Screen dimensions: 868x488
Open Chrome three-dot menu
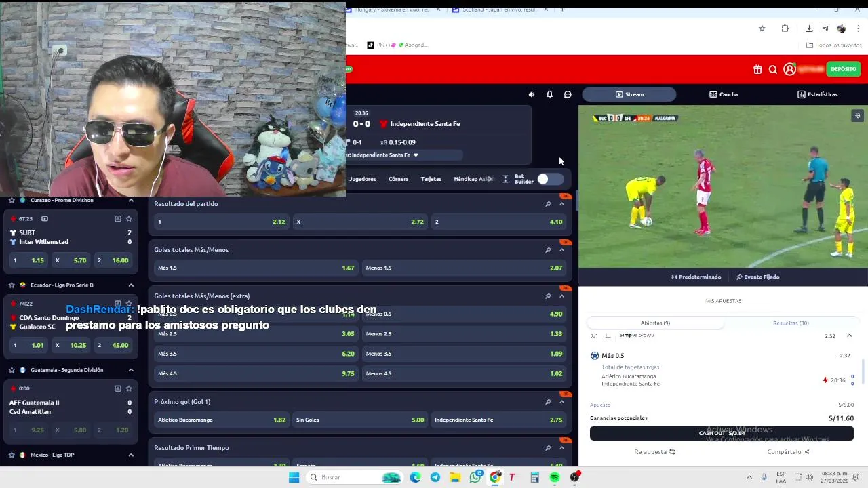click(858, 28)
